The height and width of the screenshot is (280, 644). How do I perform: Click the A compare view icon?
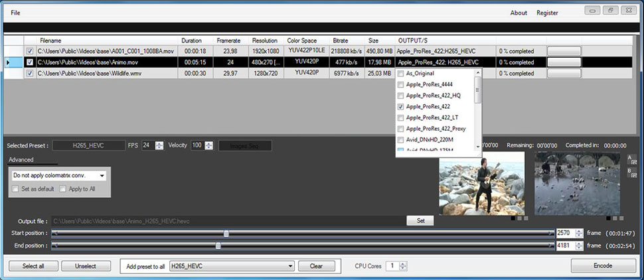click(632, 159)
